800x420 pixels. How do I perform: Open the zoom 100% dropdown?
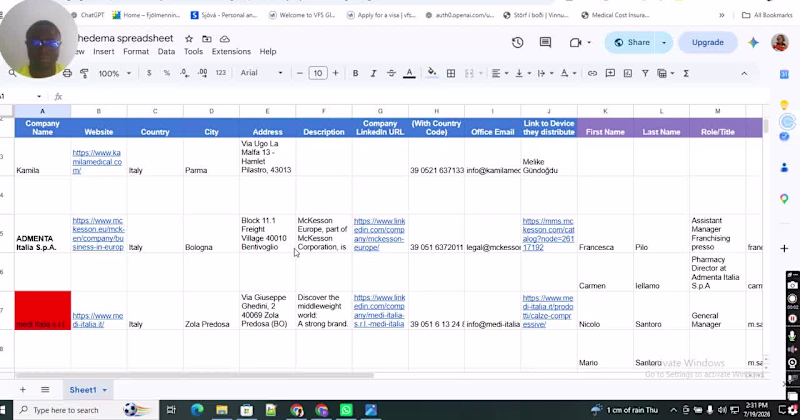(x=115, y=73)
